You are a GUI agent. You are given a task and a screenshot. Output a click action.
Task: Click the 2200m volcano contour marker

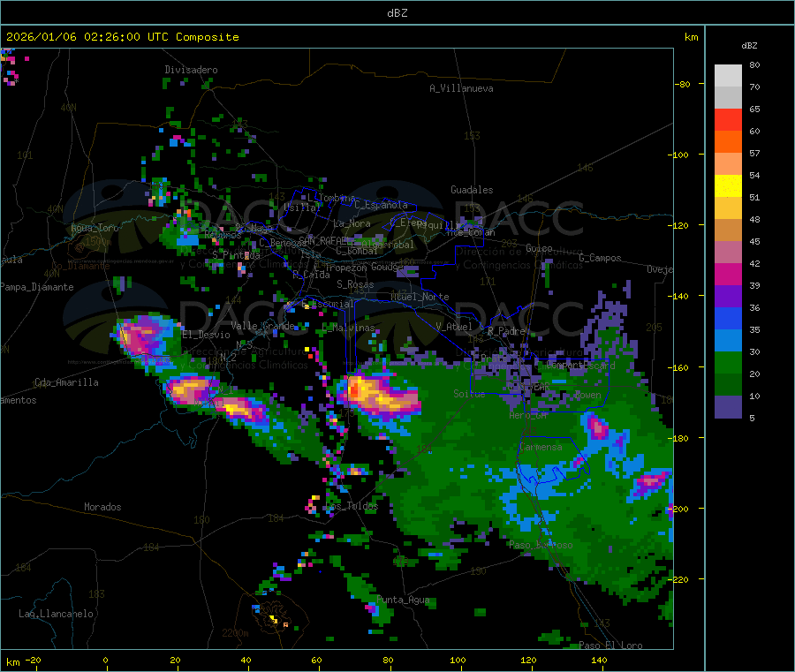(x=235, y=633)
